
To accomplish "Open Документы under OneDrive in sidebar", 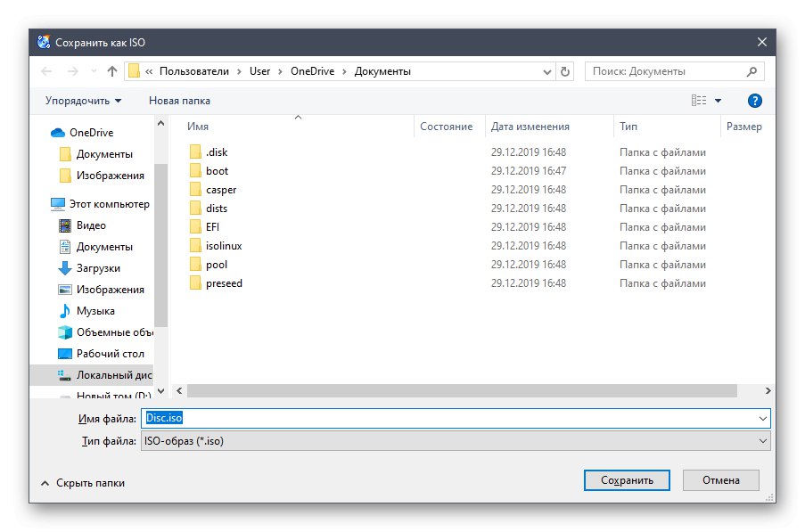I will pyautogui.click(x=104, y=154).
